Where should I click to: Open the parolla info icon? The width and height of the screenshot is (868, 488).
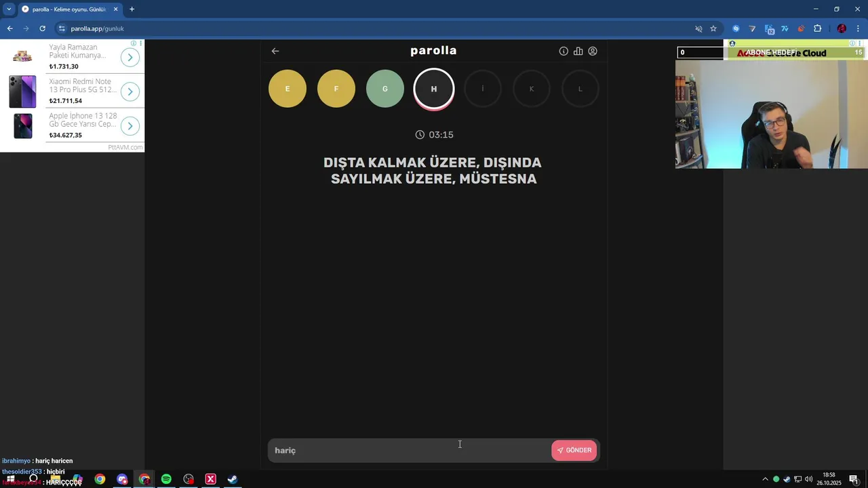[x=564, y=51]
